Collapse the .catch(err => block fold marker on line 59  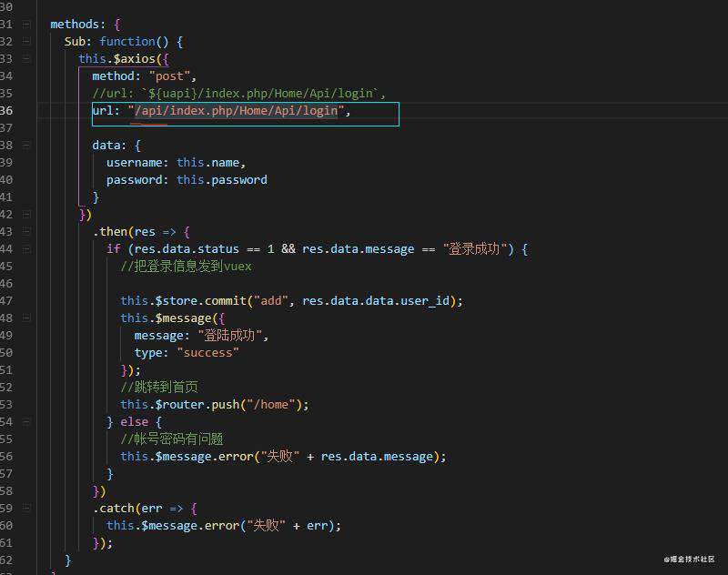click(x=26, y=509)
